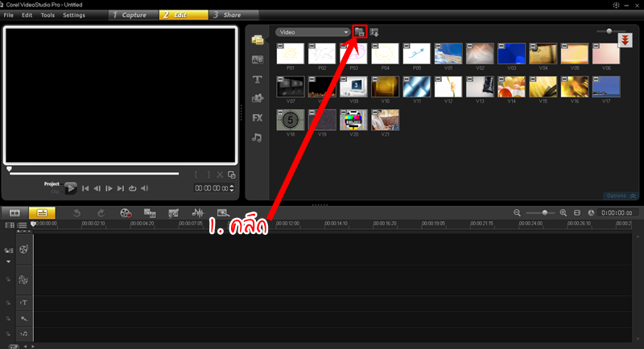
Task: Click the Split clip scissors icon
Action: tap(220, 174)
